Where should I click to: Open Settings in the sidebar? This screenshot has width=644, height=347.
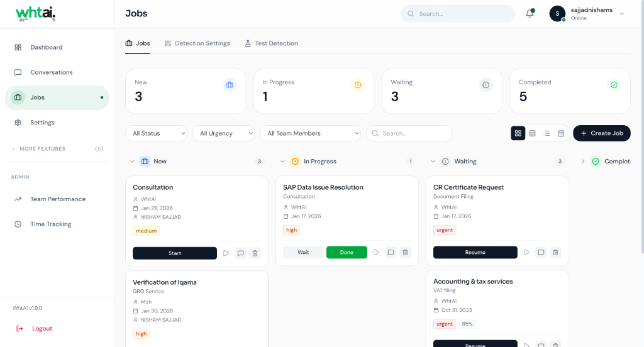[x=57, y=123]
